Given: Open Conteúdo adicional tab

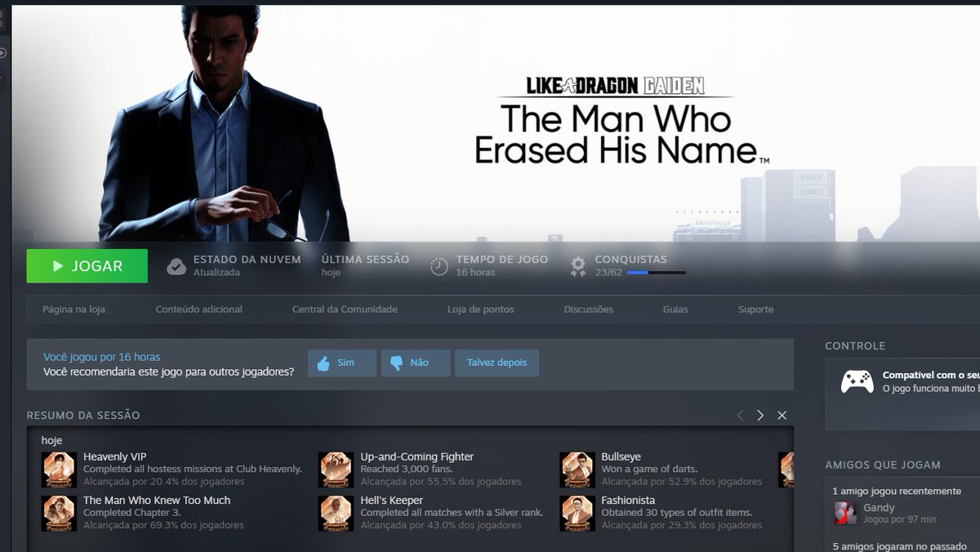Looking at the screenshot, I should click(199, 309).
